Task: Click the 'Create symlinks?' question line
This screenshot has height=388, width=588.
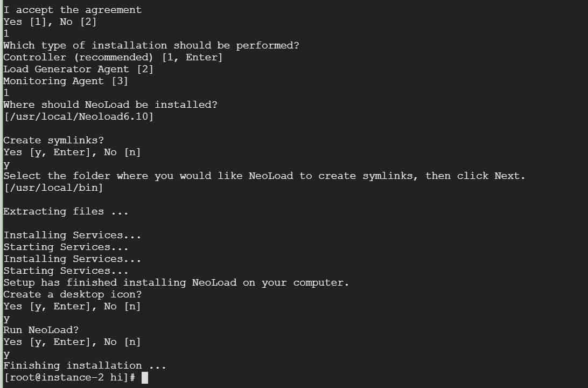Action: tap(54, 140)
